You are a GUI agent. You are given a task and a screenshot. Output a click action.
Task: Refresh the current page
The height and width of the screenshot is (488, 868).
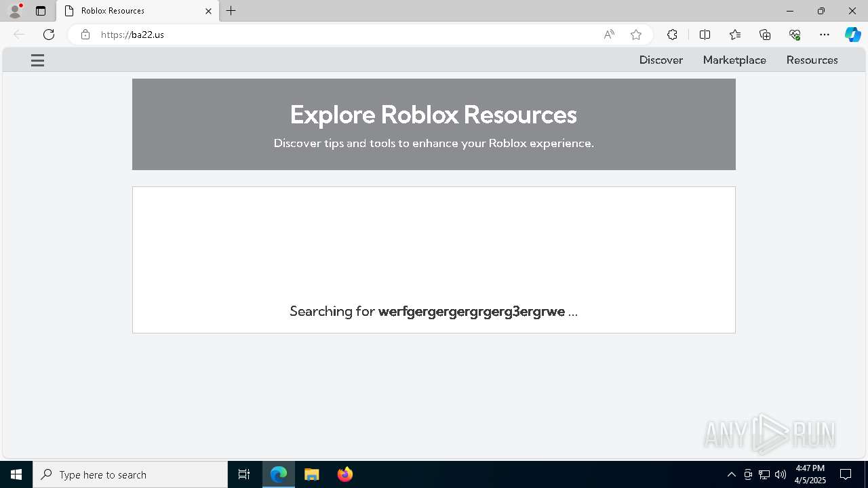(x=49, y=35)
